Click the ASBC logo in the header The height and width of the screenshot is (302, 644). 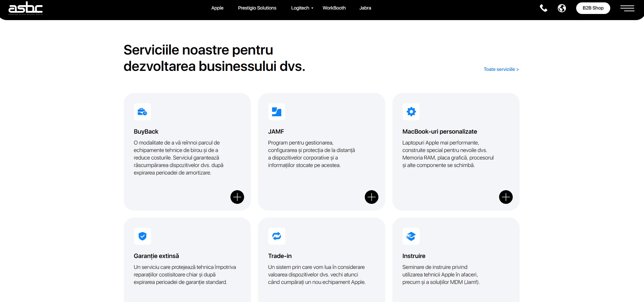pos(26,8)
